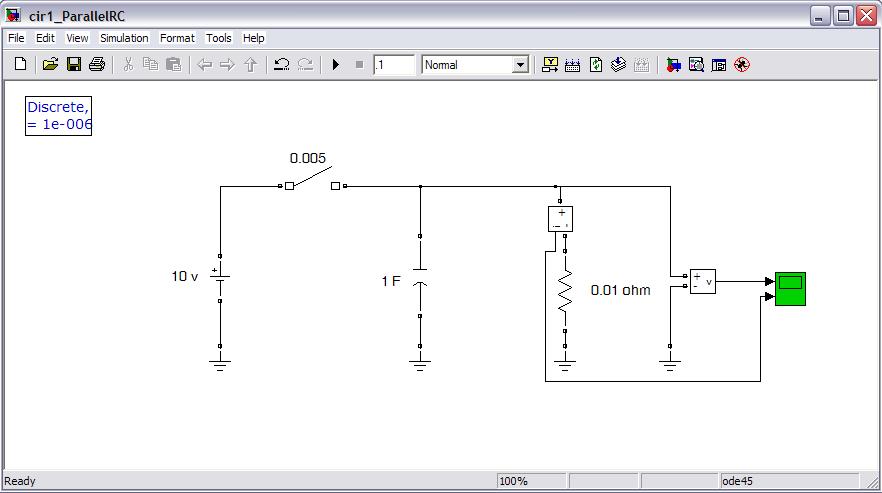This screenshot has height=493, width=882.
Task: Start the simulation with play button
Action: (336, 65)
